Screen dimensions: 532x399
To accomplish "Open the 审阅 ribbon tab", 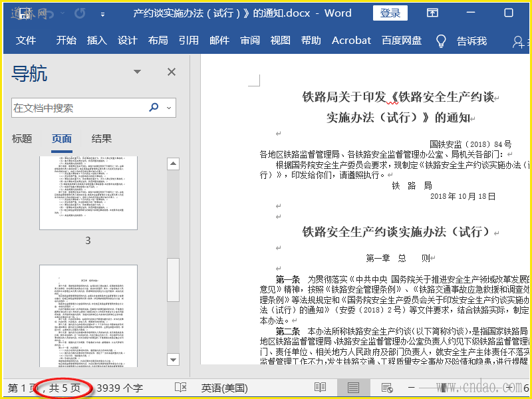I will click(250, 41).
